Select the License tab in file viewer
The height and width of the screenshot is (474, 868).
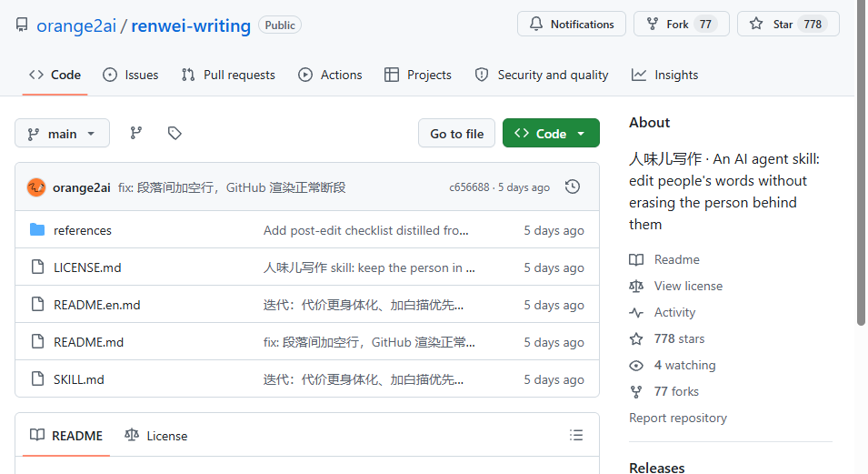tap(156, 436)
